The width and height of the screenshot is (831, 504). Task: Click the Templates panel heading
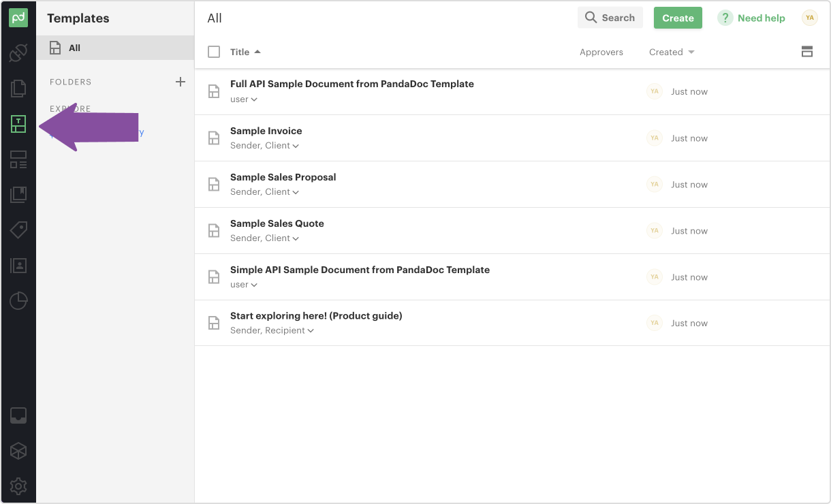point(78,18)
